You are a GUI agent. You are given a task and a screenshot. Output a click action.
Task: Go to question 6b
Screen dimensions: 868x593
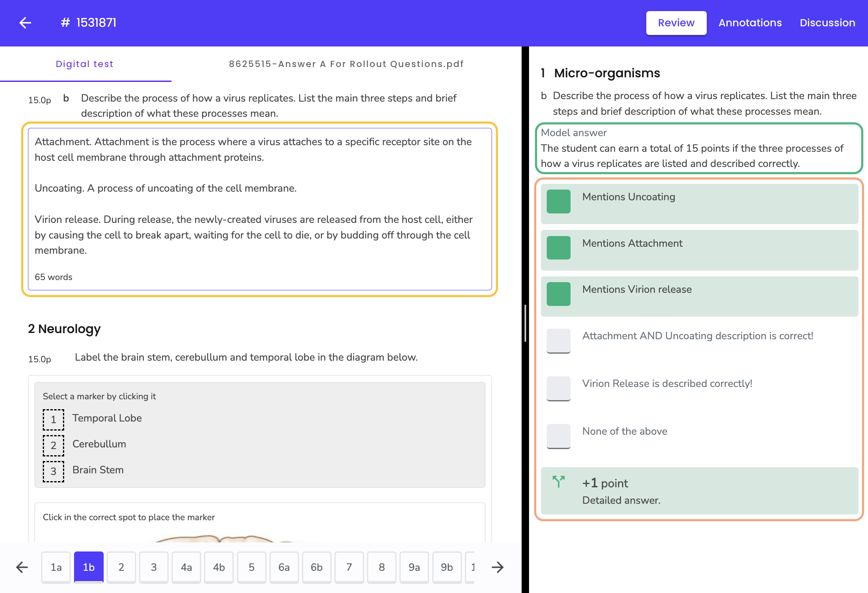click(x=317, y=568)
